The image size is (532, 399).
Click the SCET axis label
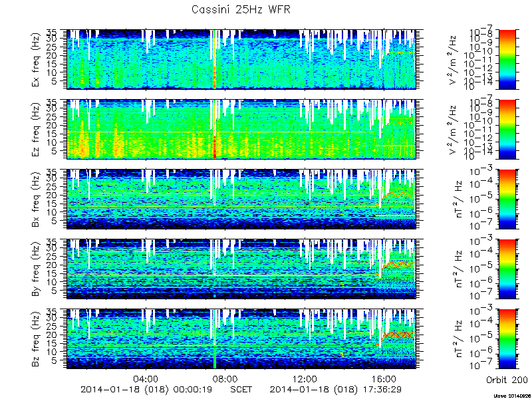coord(241,389)
